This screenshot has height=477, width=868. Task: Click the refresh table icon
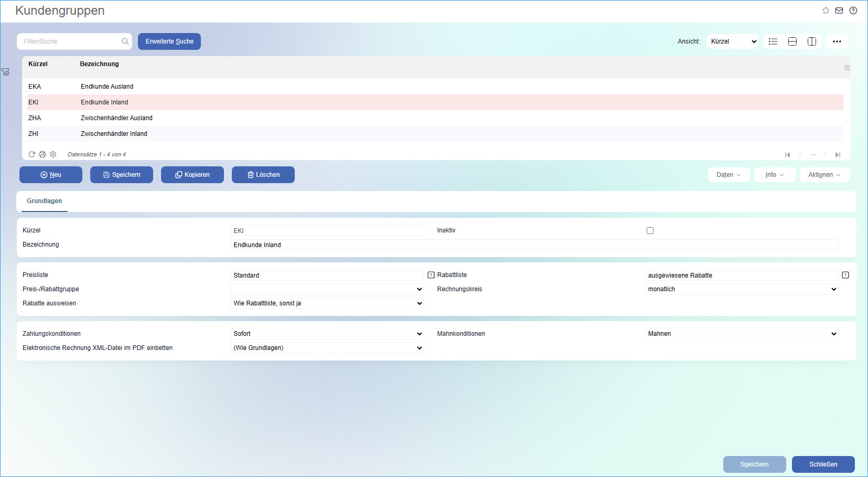click(32, 154)
